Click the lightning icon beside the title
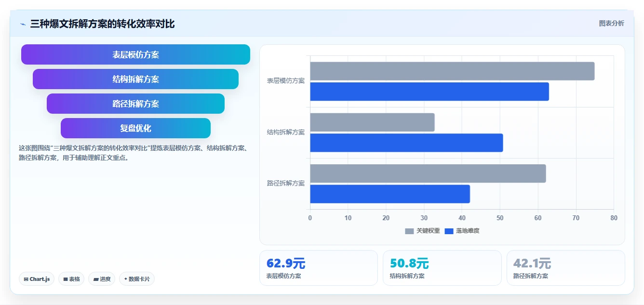644x305 pixels. (x=23, y=24)
